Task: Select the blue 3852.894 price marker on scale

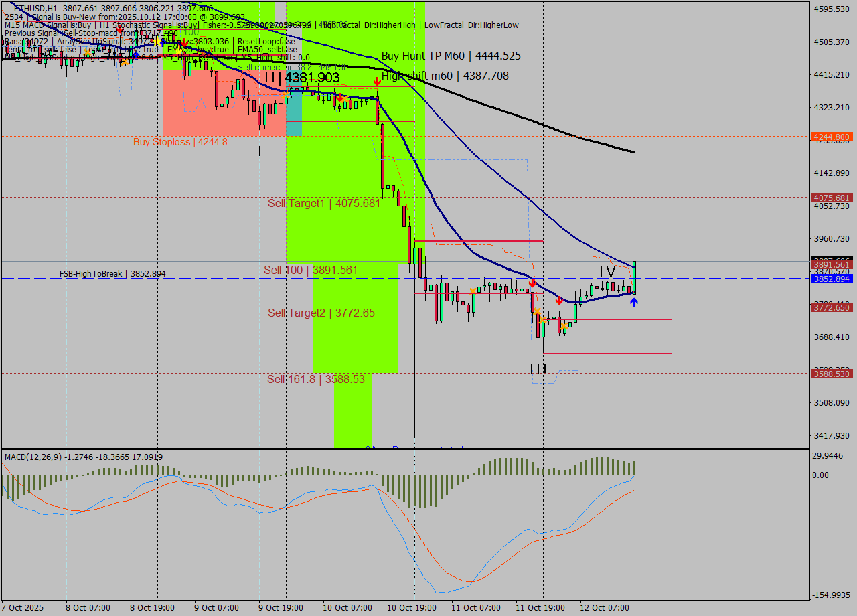Action: pos(832,280)
